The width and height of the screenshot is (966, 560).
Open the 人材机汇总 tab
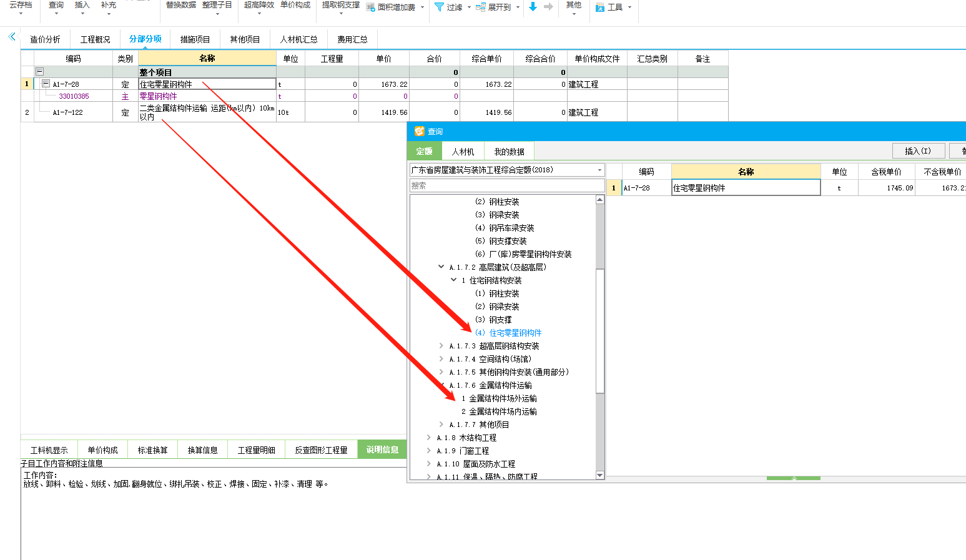pyautogui.click(x=298, y=39)
